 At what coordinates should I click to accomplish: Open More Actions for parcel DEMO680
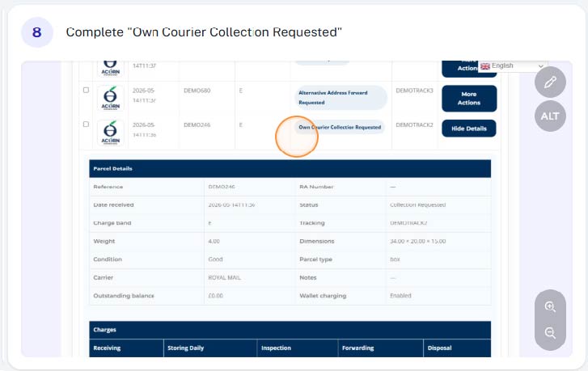point(469,99)
